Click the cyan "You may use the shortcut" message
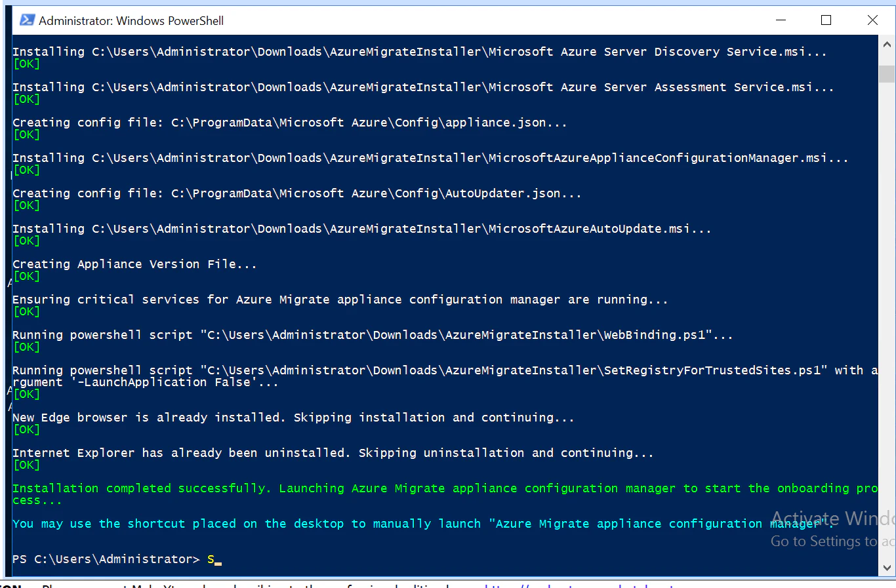The height and width of the screenshot is (588, 896). click(423, 524)
